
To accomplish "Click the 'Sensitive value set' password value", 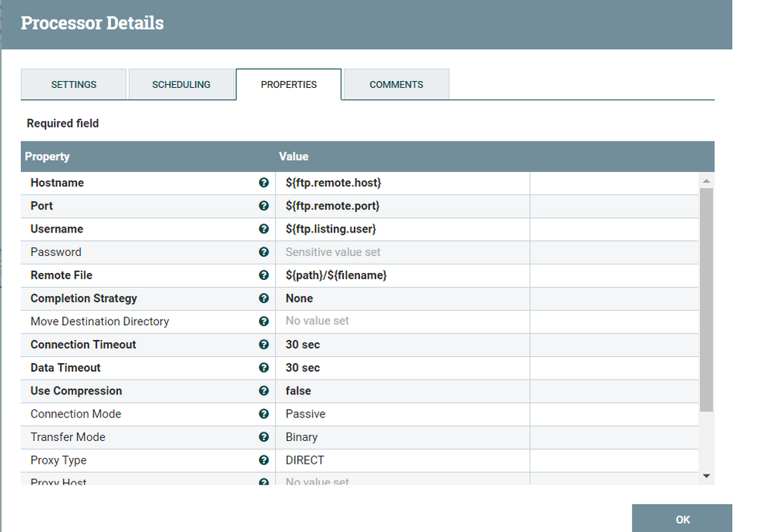I will [x=333, y=252].
